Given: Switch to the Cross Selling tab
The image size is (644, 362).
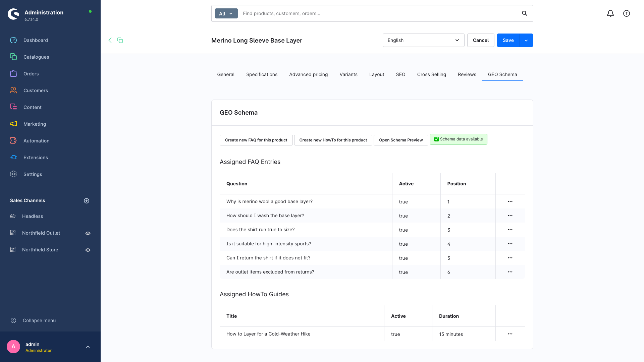Looking at the screenshot, I should pos(431,74).
